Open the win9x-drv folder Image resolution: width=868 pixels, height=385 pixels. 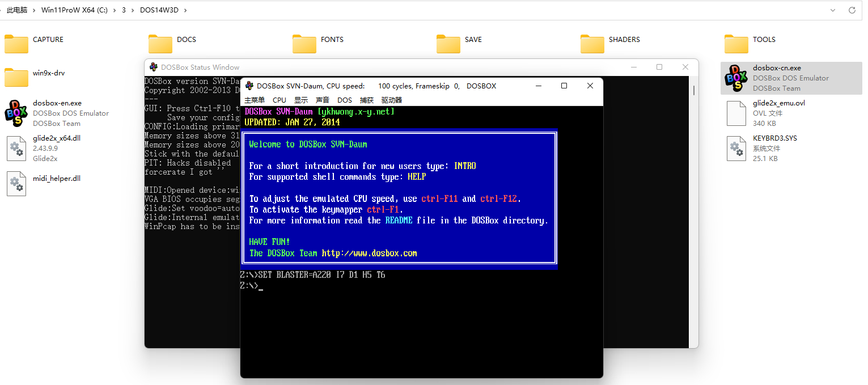pos(16,77)
